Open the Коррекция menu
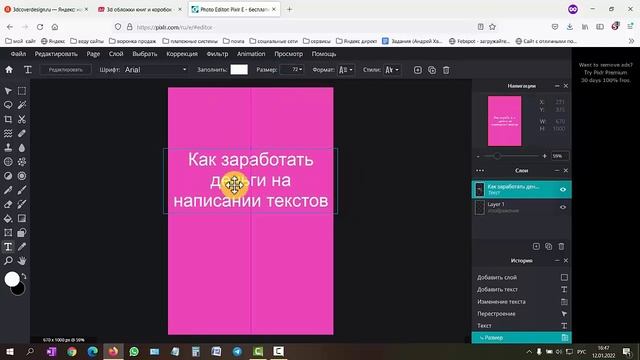 tap(182, 54)
